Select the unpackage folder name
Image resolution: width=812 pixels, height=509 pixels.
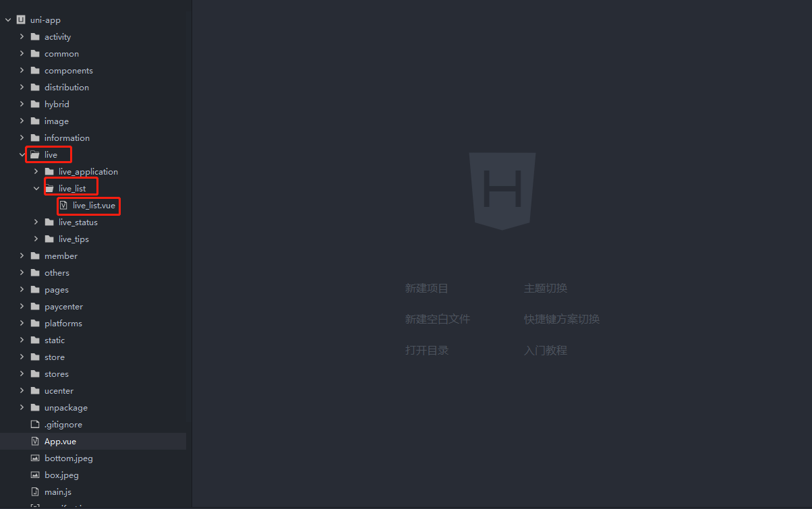coord(66,408)
